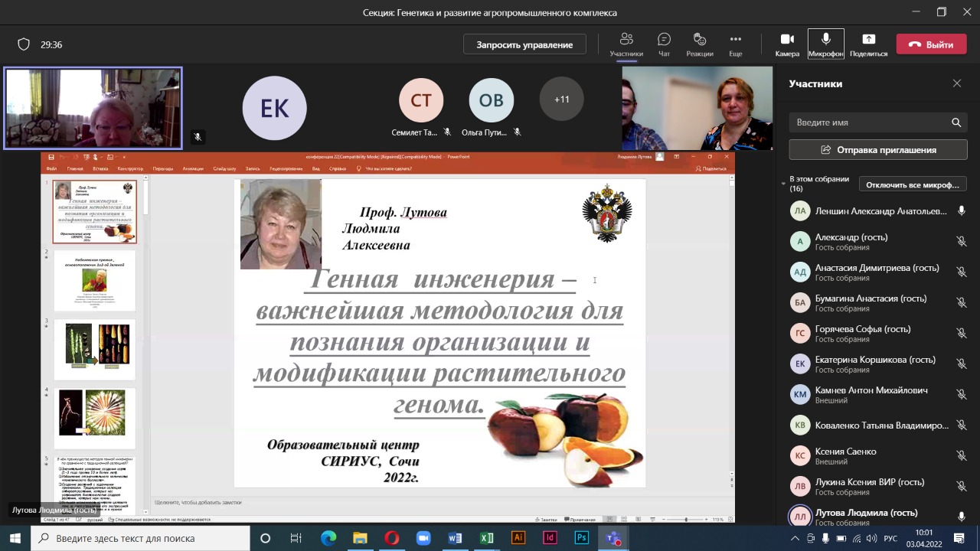This screenshot has width=980, height=551.
Task: Toggle the Камера camera on or off
Action: [787, 44]
